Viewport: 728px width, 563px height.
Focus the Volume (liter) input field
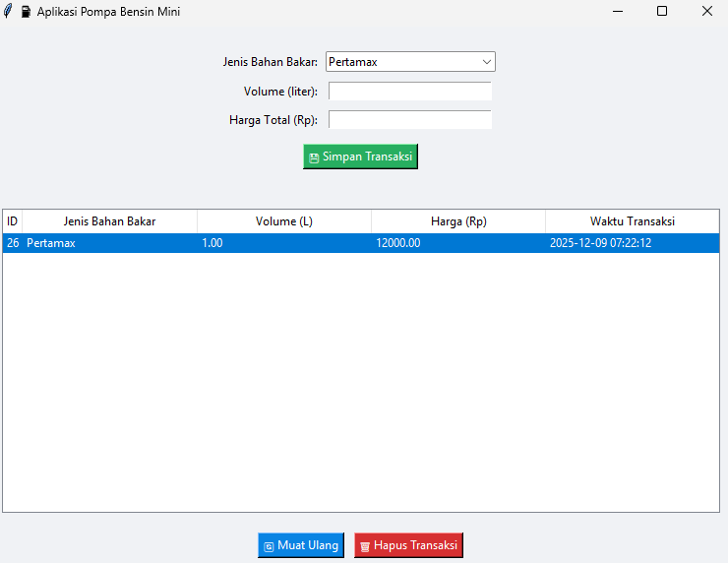click(x=410, y=92)
